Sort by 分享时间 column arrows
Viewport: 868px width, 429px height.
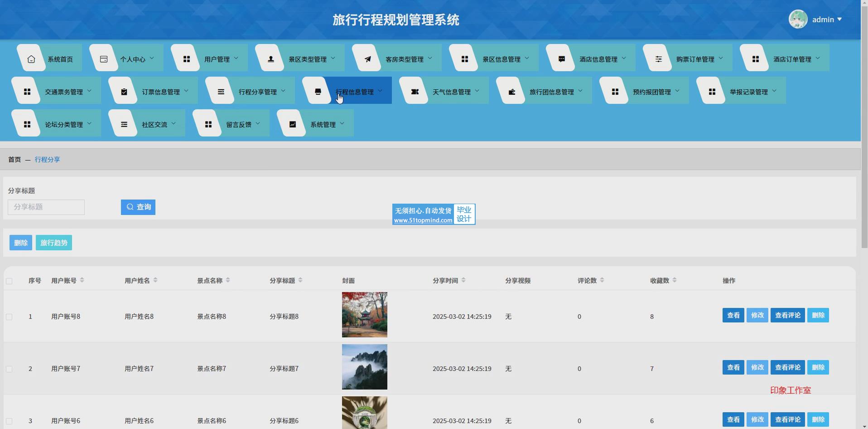coord(463,281)
